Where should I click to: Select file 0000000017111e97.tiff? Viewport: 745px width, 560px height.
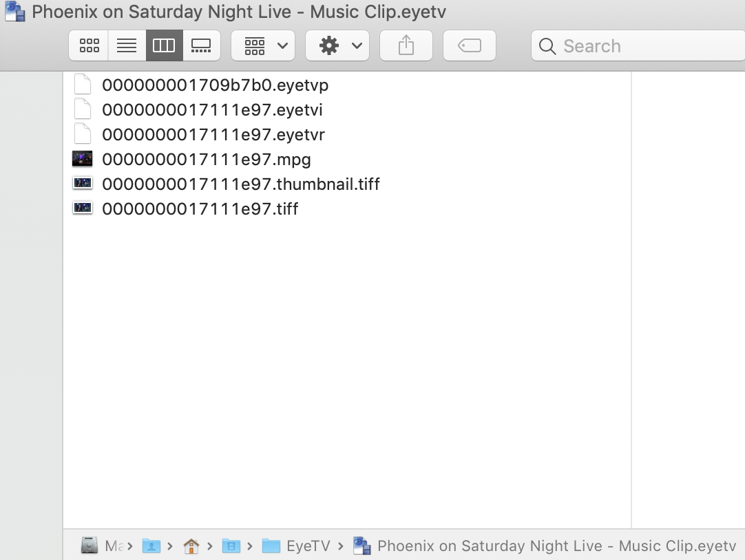(200, 209)
